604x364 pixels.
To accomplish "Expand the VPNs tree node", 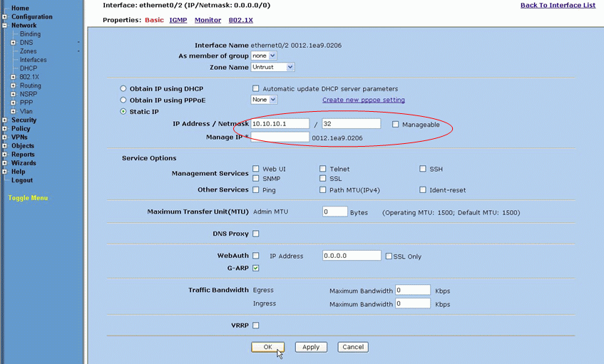I will click(x=4, y=137).
